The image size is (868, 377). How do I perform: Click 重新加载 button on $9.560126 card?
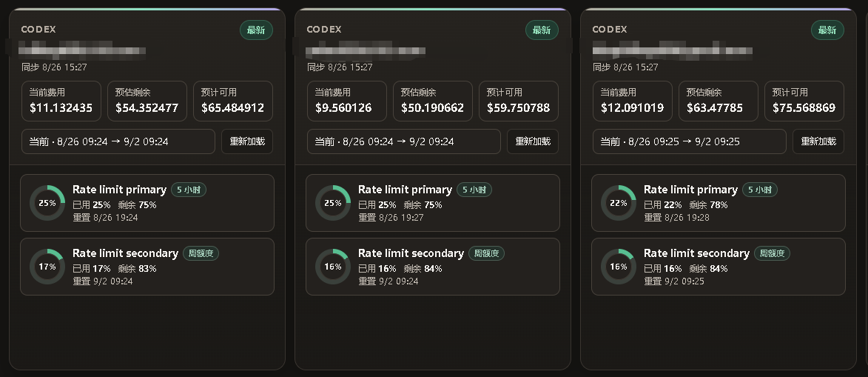tap(533, 141)
